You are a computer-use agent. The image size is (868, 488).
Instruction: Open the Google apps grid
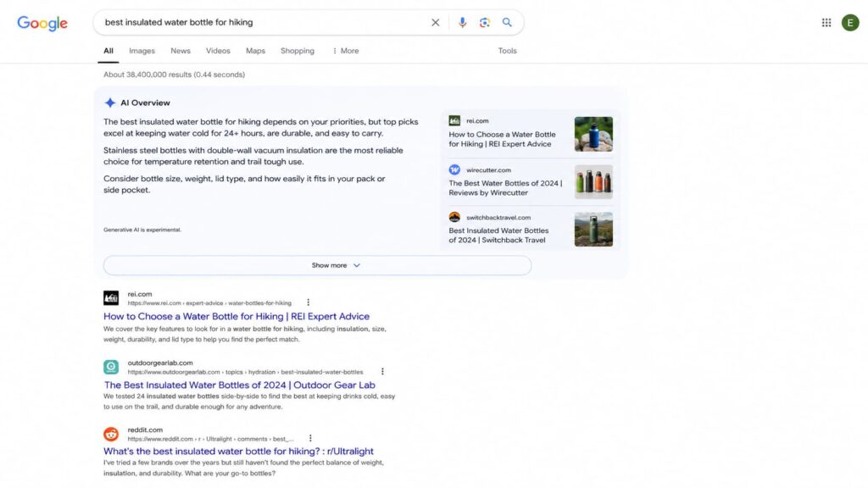pyautogui.click(x=826, y=23)
